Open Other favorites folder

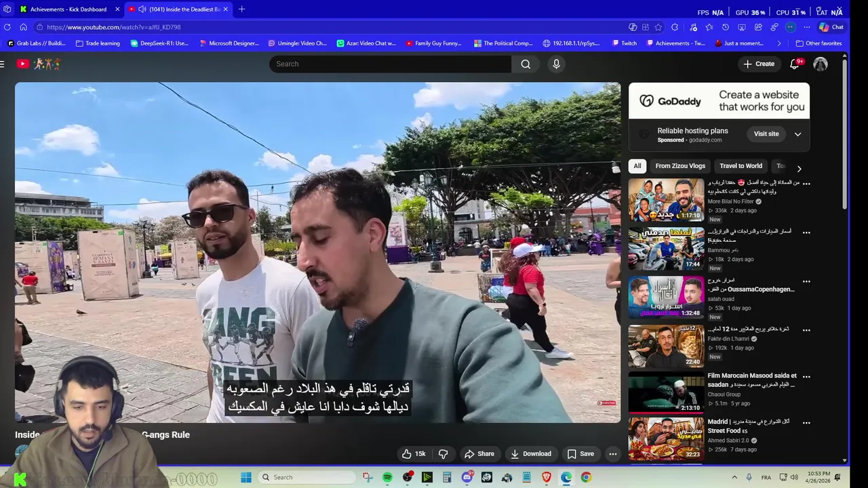click(x=818, y=43)
